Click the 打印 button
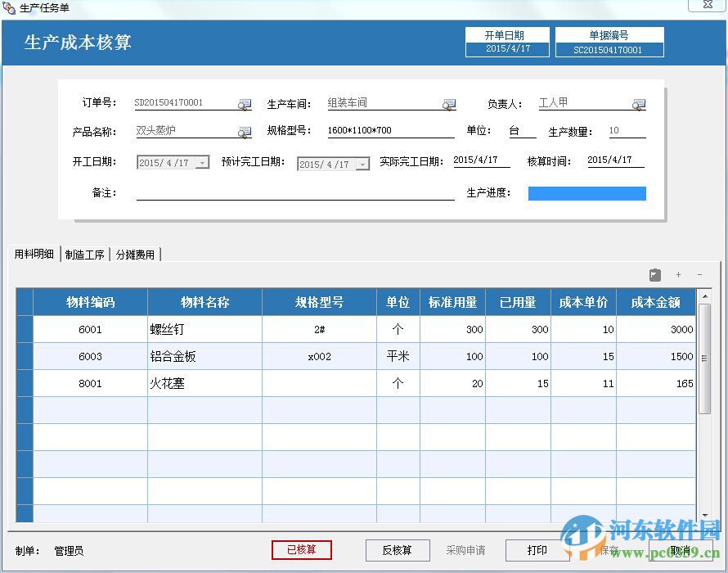The height and width of the screenshot is (573, 728). coord(536,550)
